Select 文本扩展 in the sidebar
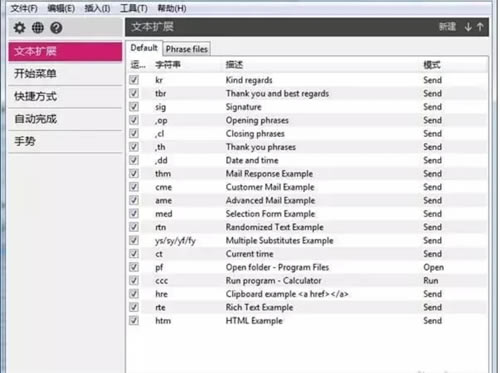 click(65, 52)
